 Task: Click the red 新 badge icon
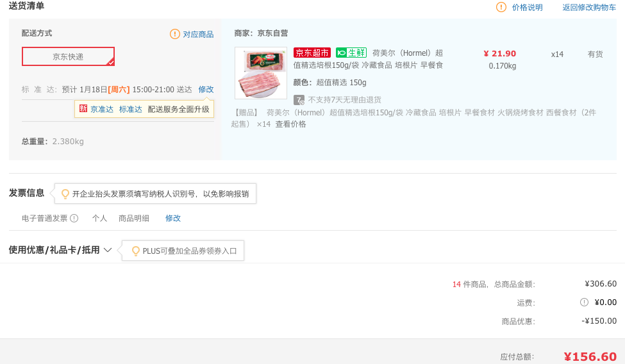(83, 108)
